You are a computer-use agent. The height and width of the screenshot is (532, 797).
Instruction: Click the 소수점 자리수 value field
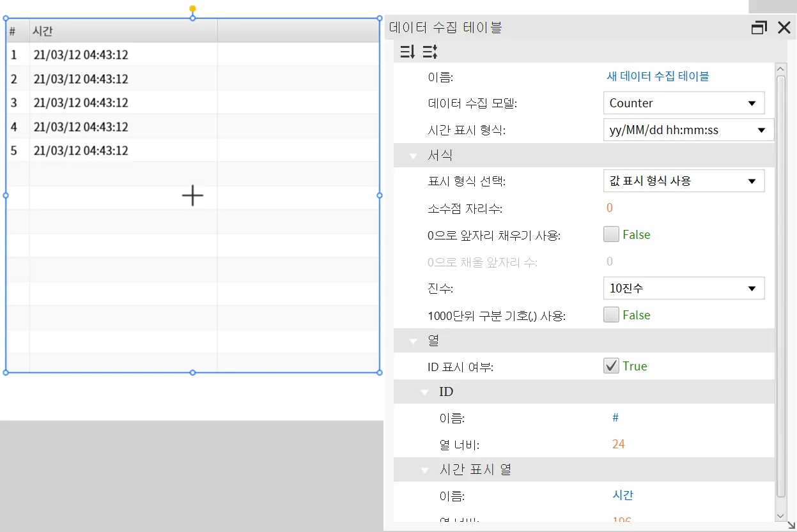click(x=610, y=208)
